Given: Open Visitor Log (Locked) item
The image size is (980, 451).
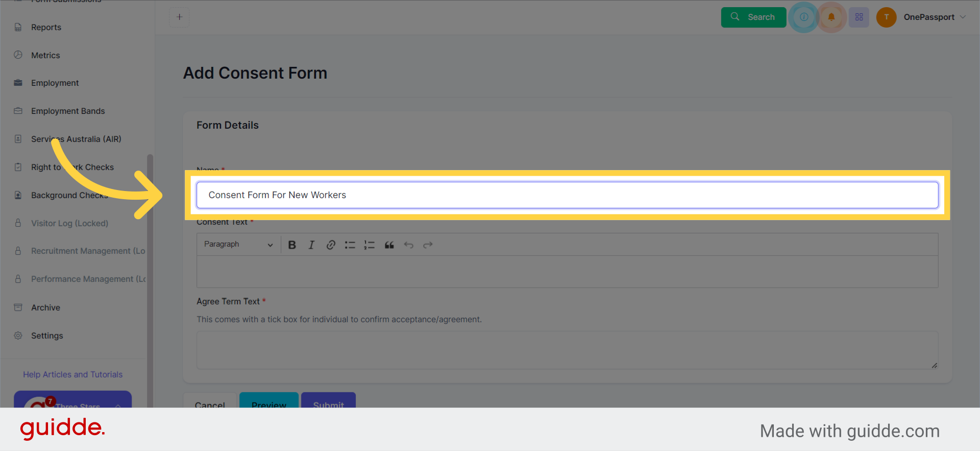Looking at the screenshot, I should click(x=69, y=223).
